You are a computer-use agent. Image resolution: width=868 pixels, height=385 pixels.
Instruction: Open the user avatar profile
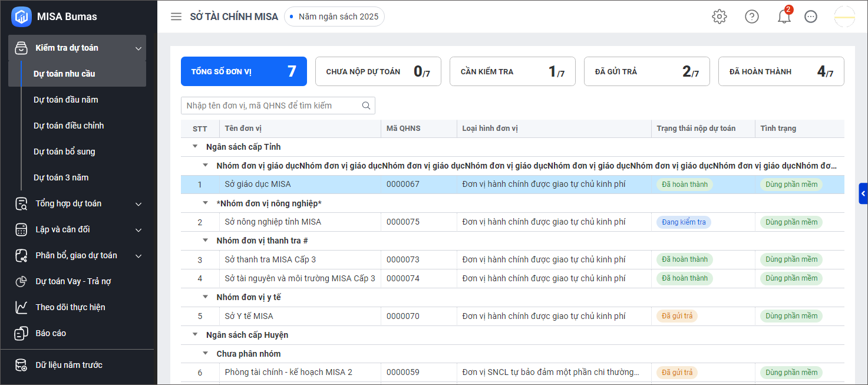[844, 17]
